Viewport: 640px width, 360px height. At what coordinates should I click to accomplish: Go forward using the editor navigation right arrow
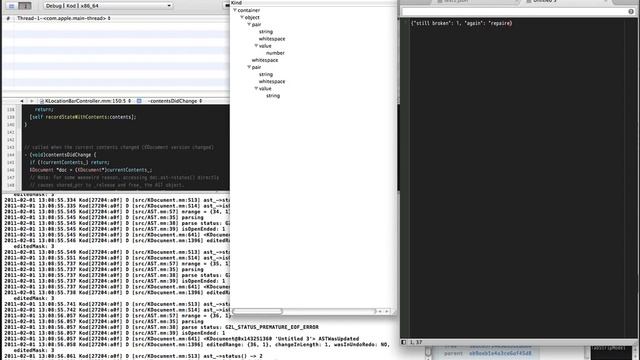pos(31,101)
